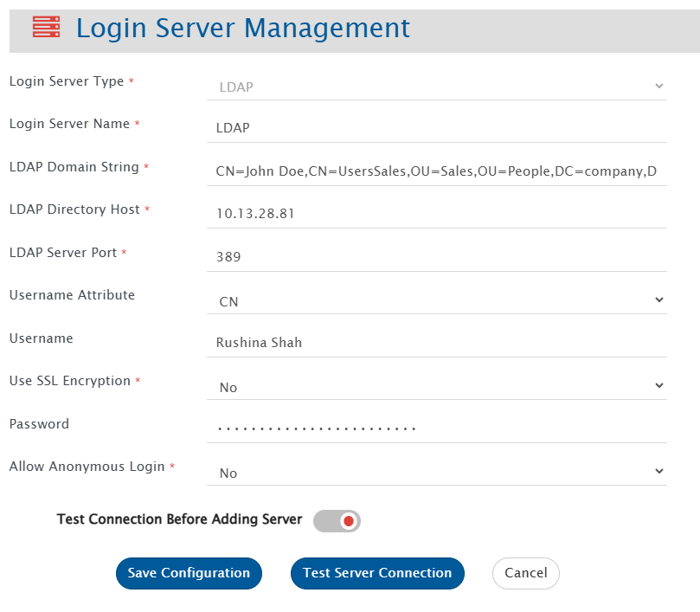Click the Test Connection Before Adding Server label
This screenshot has height=612, width=700.
[179, 519]
